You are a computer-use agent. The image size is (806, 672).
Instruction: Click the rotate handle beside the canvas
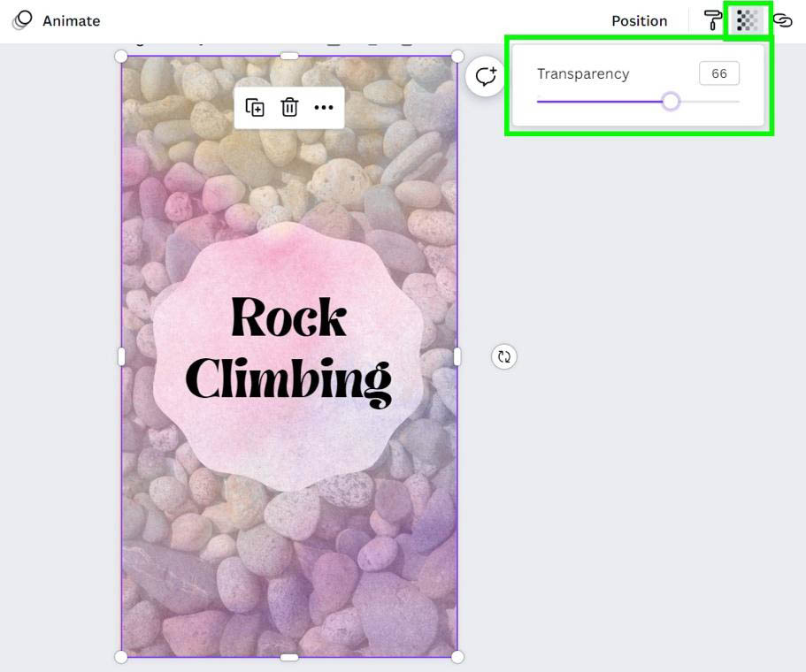pyautogui.click(x=504, y=356)
